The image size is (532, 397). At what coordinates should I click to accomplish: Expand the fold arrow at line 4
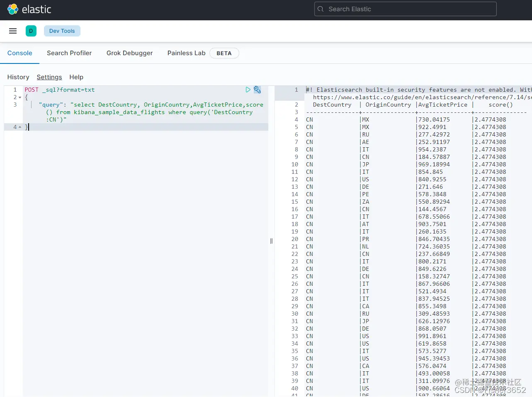(x=19, y=127)
